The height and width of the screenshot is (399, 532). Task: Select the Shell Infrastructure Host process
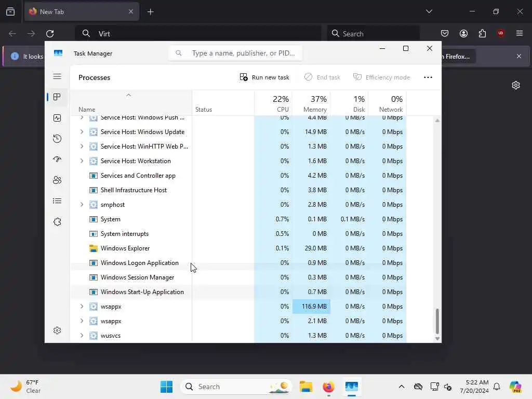[238, 190]
